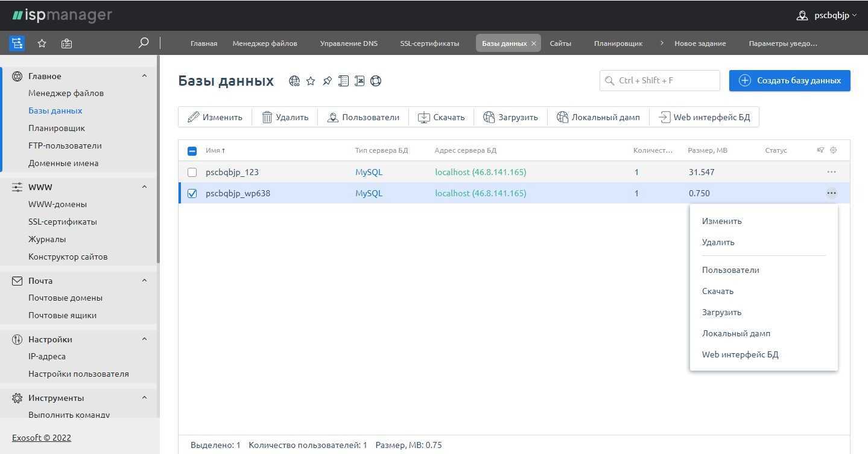
Task: Toggle the select-all checkbox in table header
Action: click(x=192, y=151)
